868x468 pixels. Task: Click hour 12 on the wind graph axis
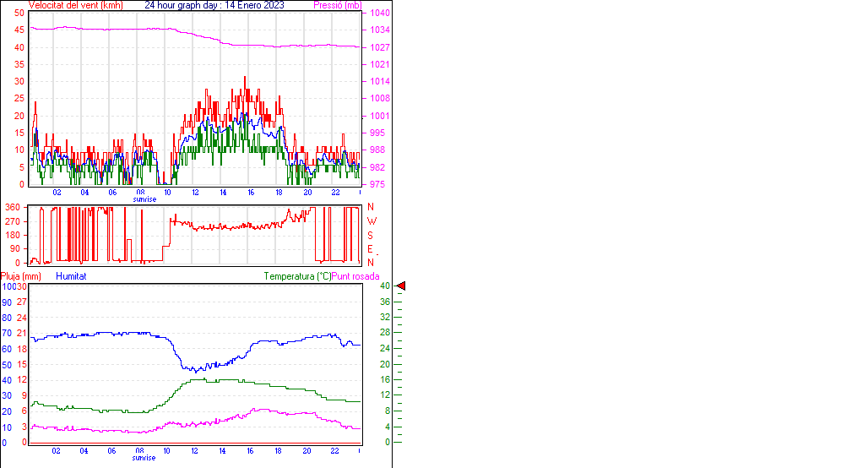[196, 192]
